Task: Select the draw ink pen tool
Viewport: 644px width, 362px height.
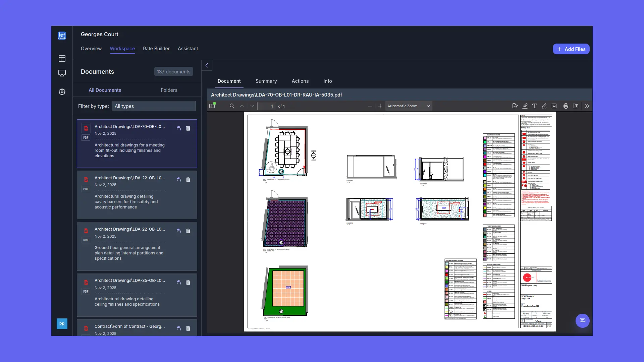Action: click(544, 106)
